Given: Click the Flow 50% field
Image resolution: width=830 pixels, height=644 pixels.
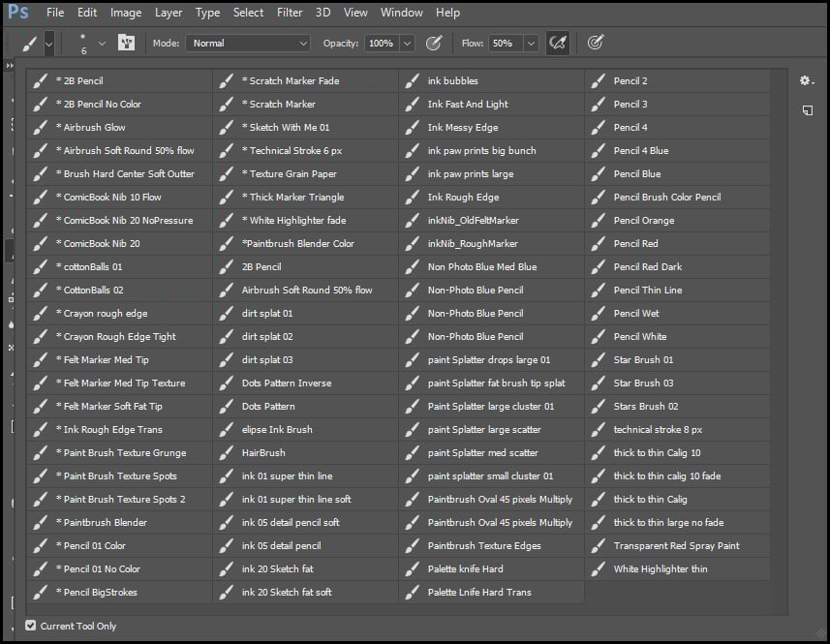Looking at the screenshot, I should (505, 44).
